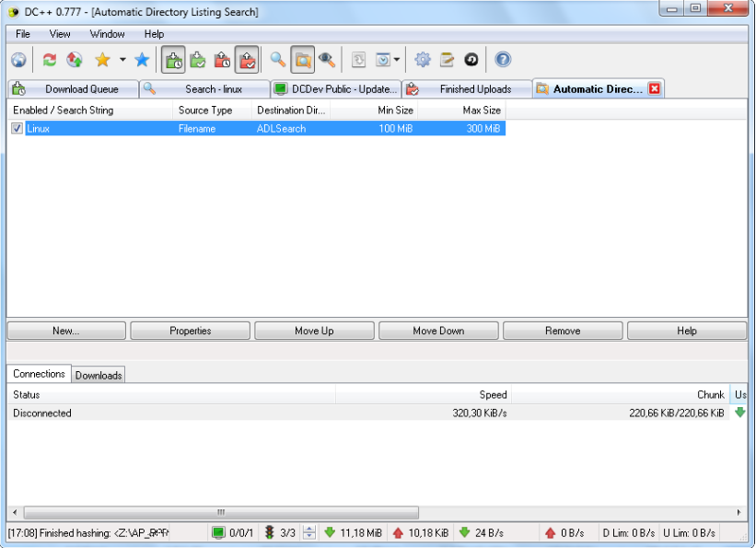The height and width of the screenshot is (548, 756).
Task: Click total uploaded 10,18 KiB indicator
Action: (421, 532)
